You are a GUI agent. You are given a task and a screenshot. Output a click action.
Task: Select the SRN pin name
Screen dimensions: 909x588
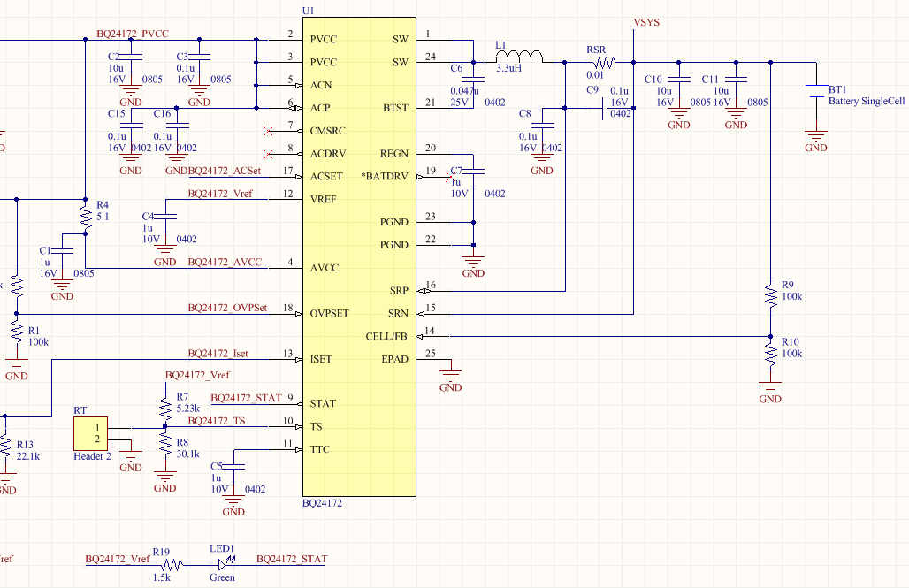pyautogui.click(x=398, y=313)
